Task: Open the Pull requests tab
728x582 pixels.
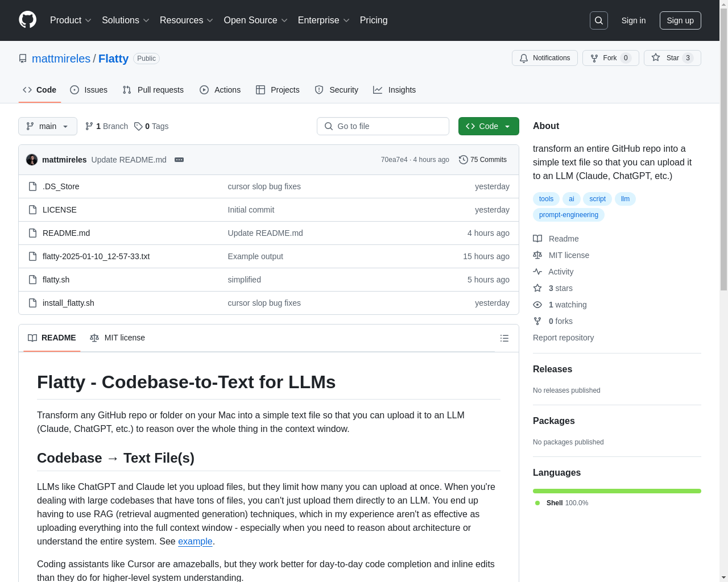Action: [153, 90]
